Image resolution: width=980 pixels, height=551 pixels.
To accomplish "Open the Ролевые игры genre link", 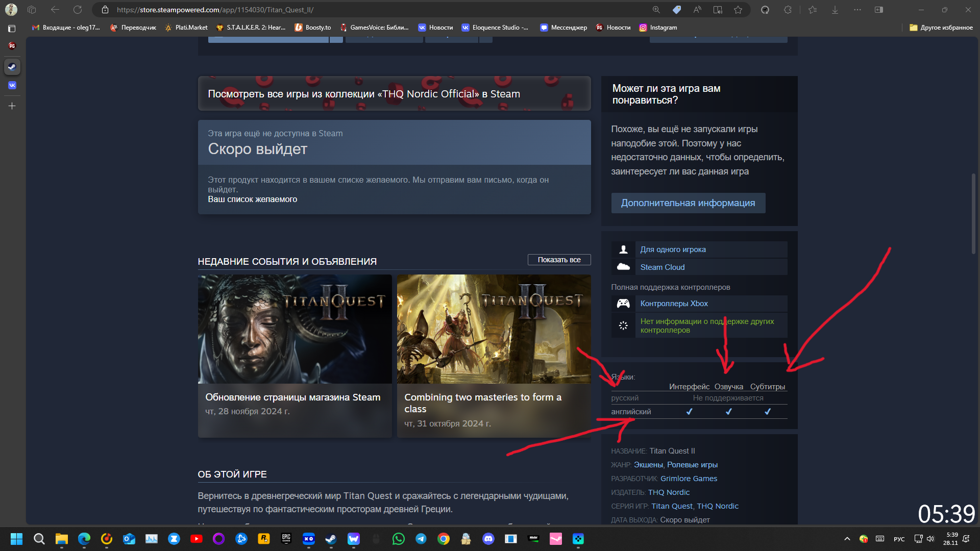I will [x=692, y=465].
